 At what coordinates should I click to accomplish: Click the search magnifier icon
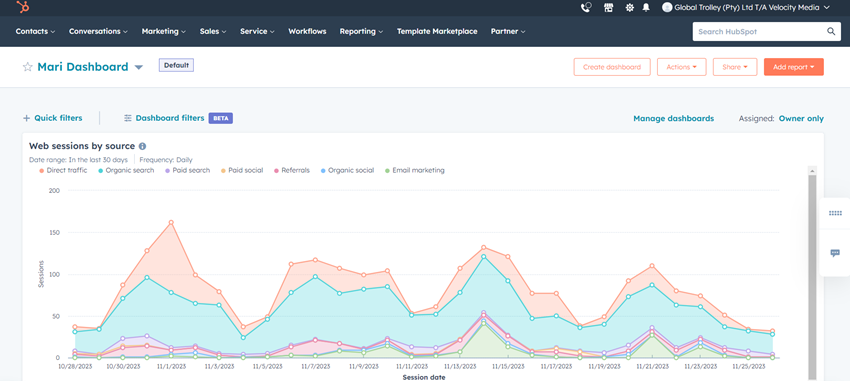click(x=831, y=31)
